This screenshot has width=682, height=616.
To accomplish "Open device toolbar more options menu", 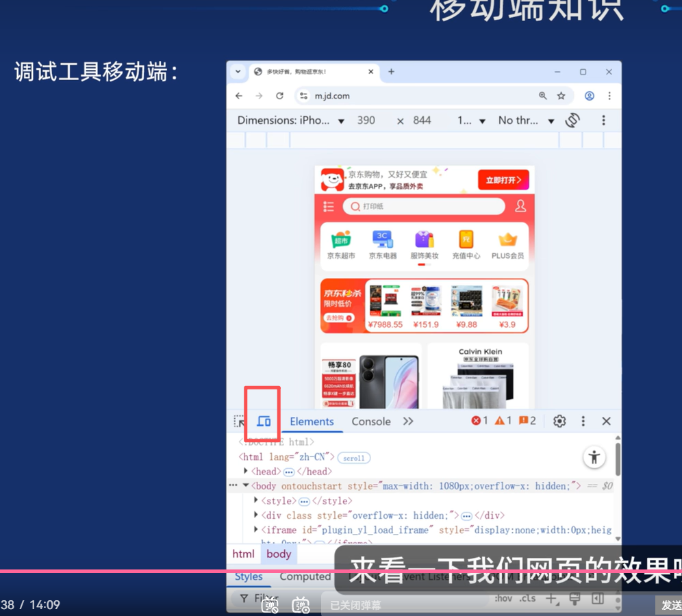I will click(x=603, y=120).
